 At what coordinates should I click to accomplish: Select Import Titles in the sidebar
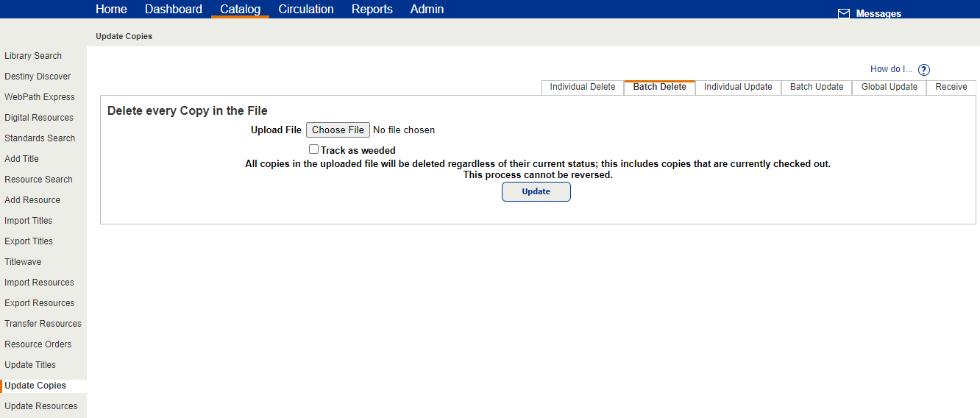point(29,221)
